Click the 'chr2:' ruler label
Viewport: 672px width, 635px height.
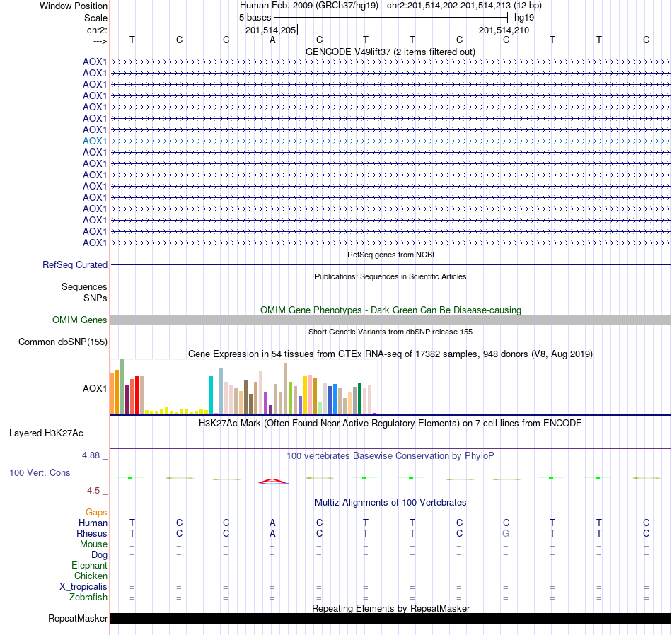[97, 30]
